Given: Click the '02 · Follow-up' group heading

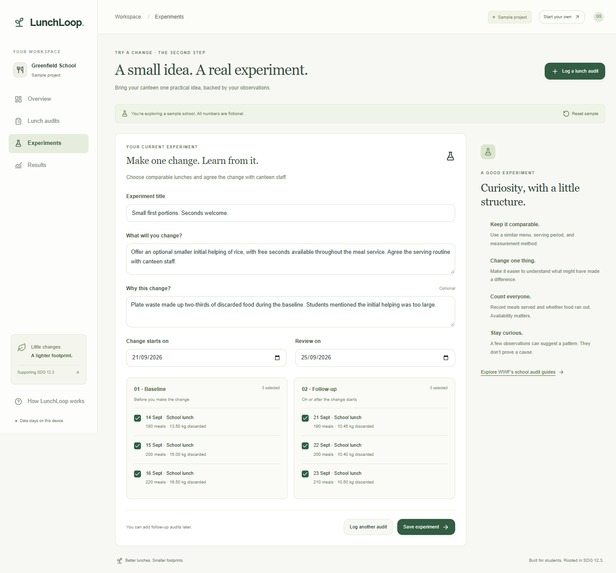Looking at the screenshot, I should 319,389.
